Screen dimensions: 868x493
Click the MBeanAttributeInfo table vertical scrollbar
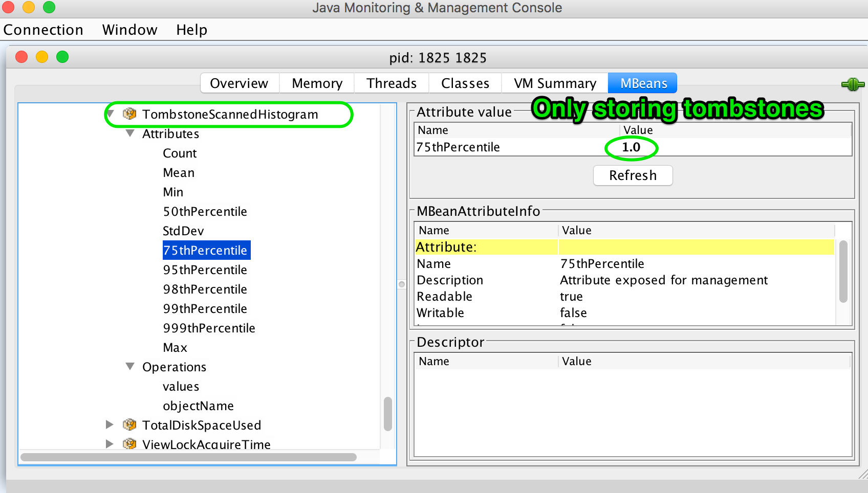(x=843, y=271)
